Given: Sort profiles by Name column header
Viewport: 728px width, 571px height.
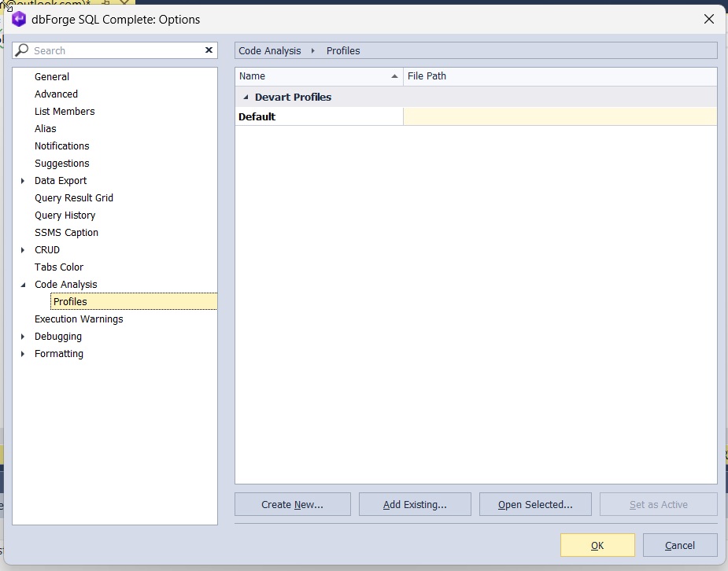Looking at the screenshot, I should (319, 76).
